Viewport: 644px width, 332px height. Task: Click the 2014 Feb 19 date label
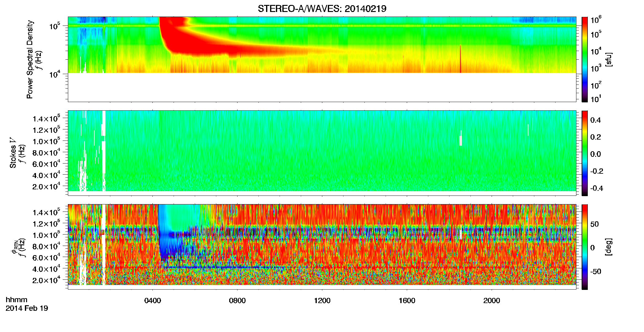27,308
